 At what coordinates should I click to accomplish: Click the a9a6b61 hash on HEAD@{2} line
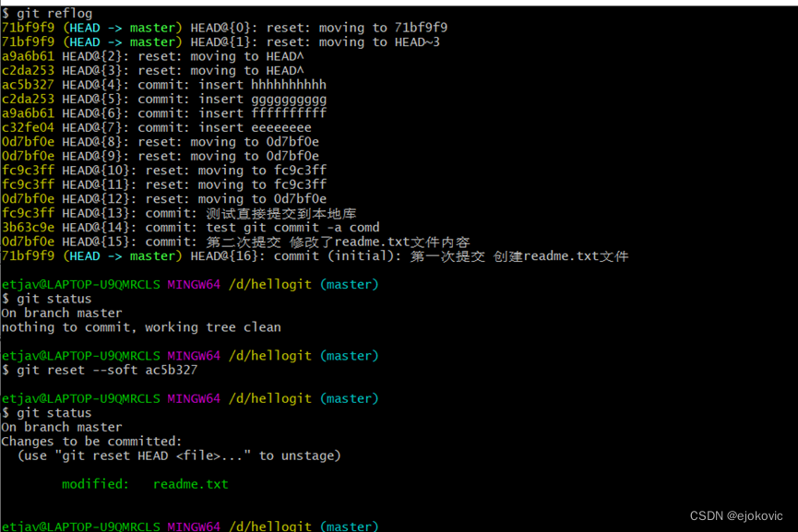(28, 56)
